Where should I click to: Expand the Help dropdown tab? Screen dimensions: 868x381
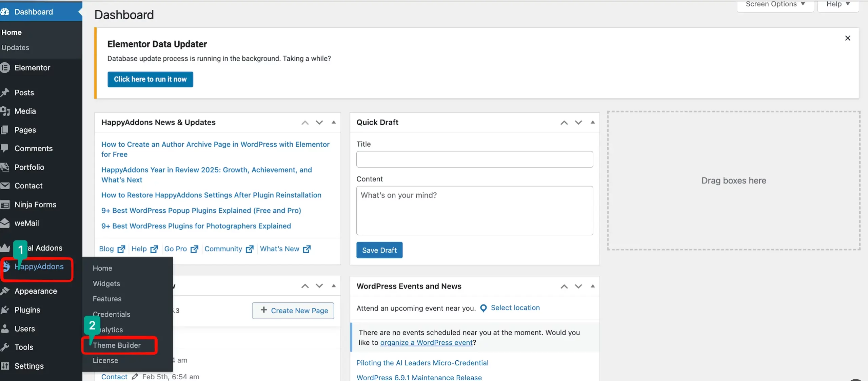[838, 5]
